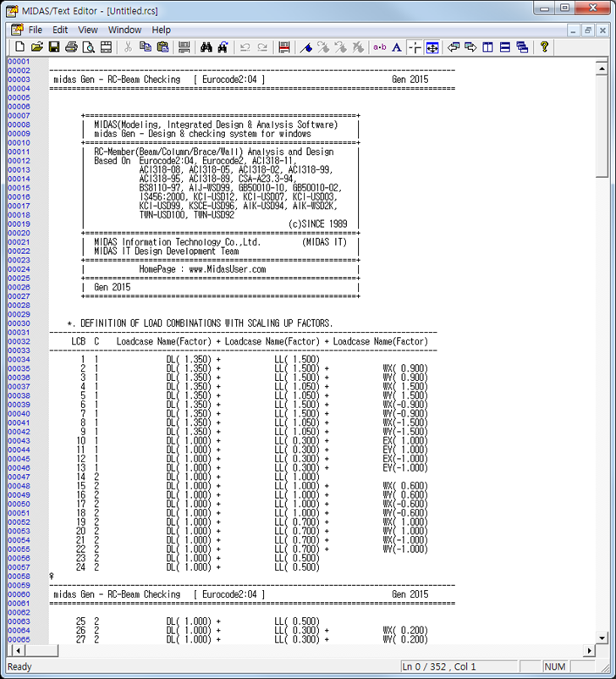
Task: Click line number 00030 in the margin
Action: pos(19,323)
